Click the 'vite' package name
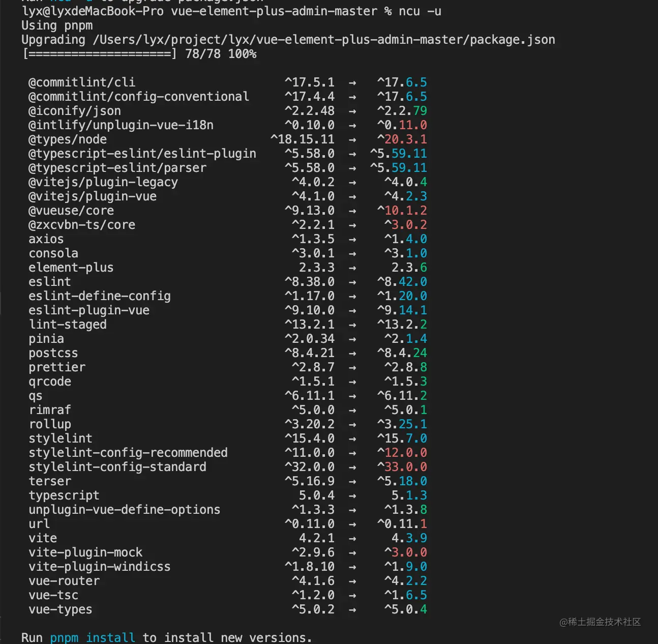658x644 pixels. pyautogui.click(x=43, y=538)
